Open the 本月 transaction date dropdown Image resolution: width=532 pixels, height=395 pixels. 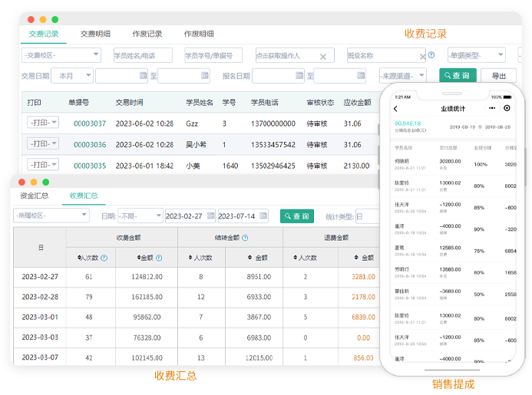click(x=73, y=76)
